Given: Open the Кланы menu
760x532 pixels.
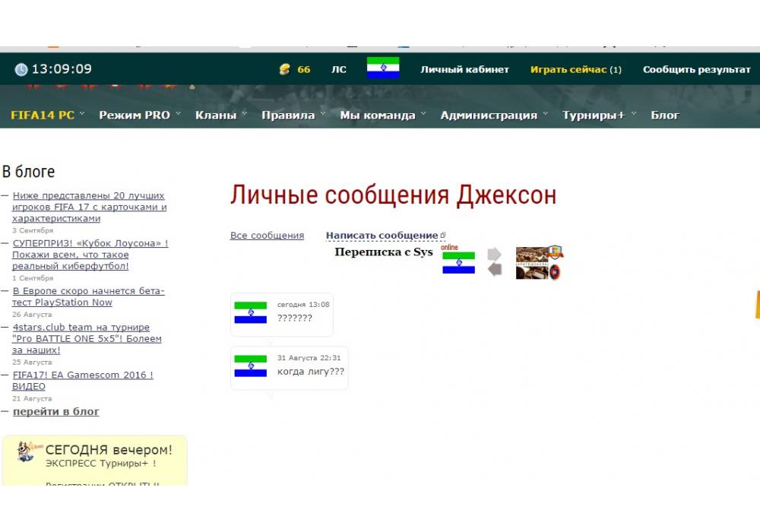Looking at the screenshot, I should [220, 116].
